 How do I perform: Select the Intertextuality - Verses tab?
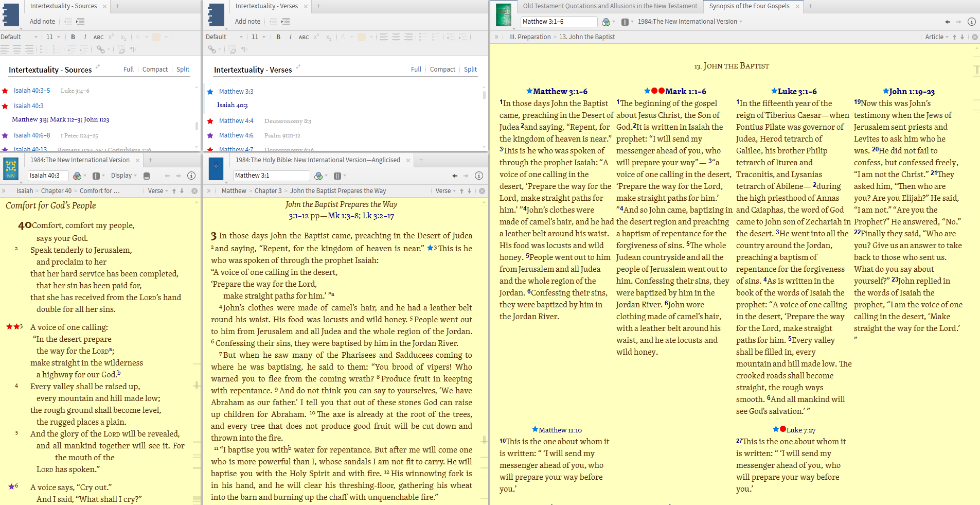tap(266, 6)
